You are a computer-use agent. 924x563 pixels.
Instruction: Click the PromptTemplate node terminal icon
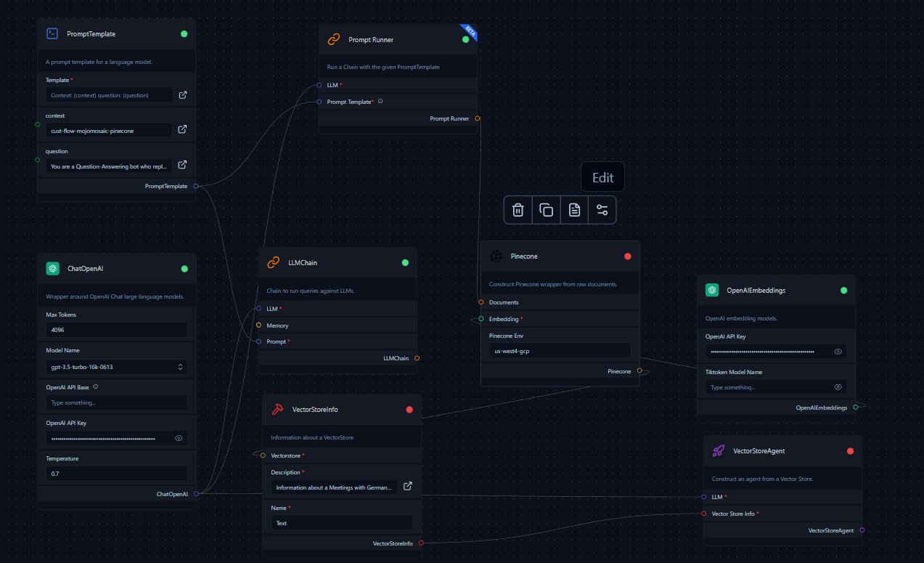(52, 33)
